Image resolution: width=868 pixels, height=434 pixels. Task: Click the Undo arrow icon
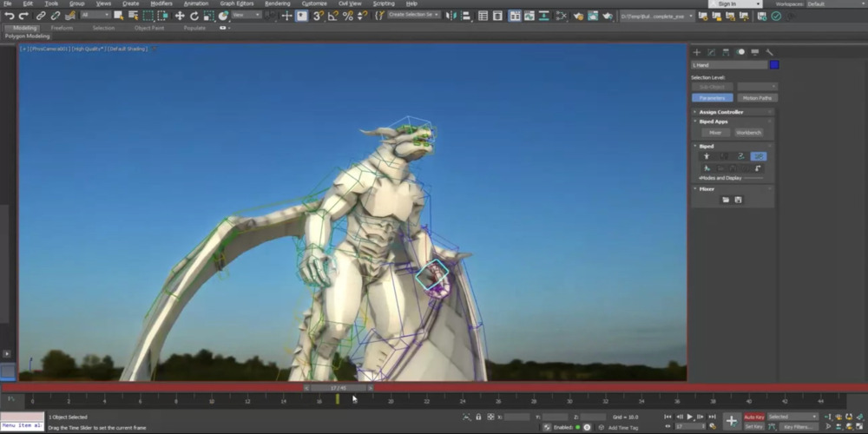pos(9,16)
